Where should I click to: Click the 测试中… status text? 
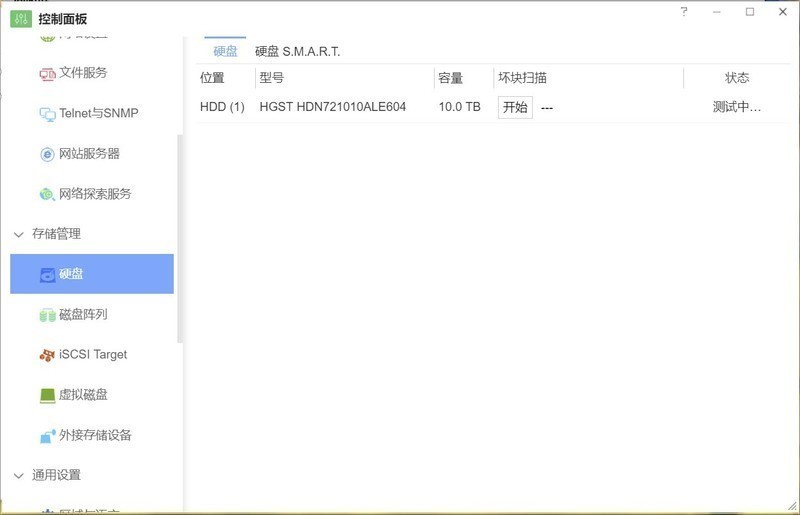[x=737, y=107]
